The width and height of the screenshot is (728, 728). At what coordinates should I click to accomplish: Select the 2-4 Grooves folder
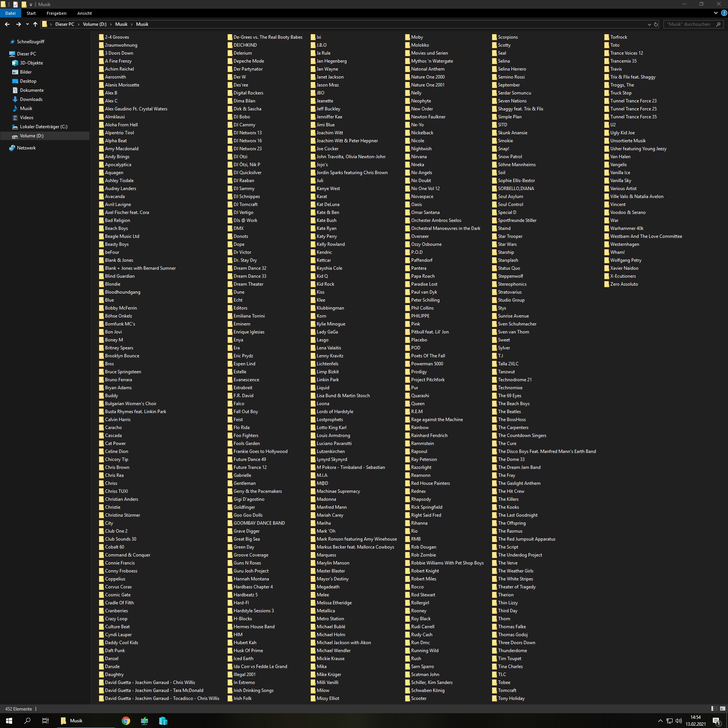(114, 37)
